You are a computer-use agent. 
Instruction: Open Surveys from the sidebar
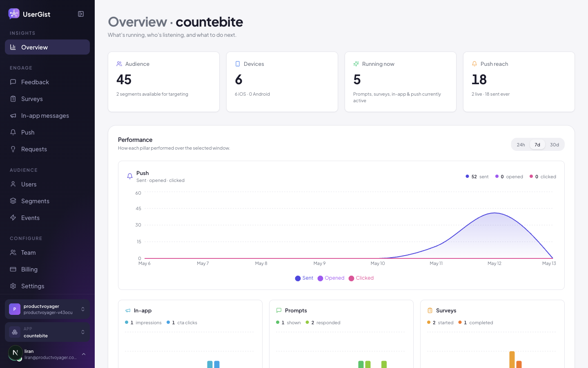tap(47, 99)
